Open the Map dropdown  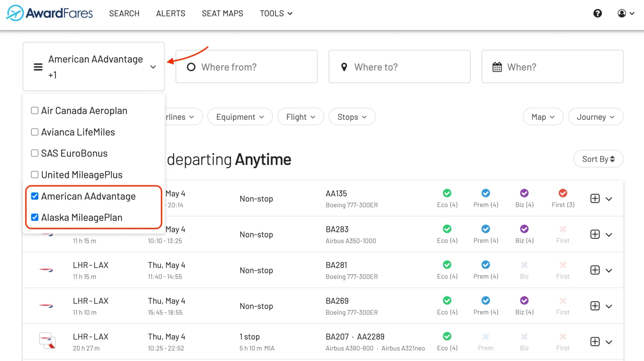pos(543,117)
